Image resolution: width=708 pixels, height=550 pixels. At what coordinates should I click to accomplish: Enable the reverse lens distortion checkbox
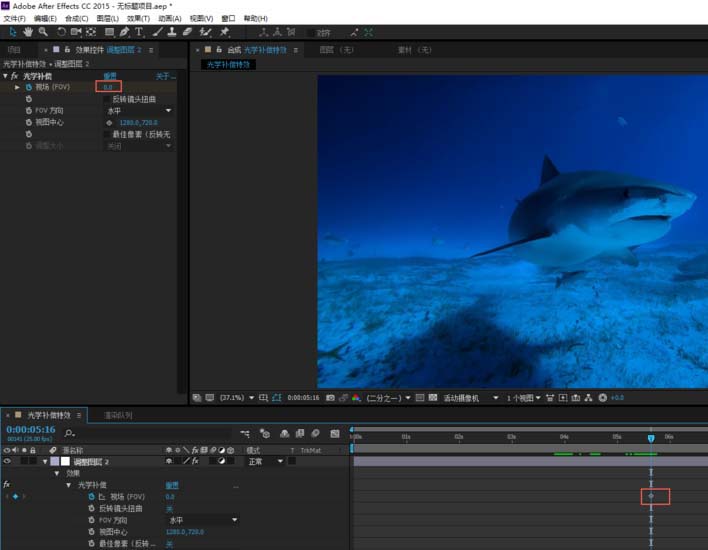[x=107, y=99]
